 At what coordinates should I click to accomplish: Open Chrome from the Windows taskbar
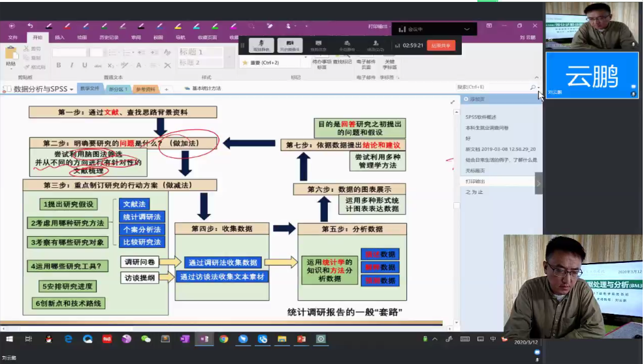click(223, 339)
